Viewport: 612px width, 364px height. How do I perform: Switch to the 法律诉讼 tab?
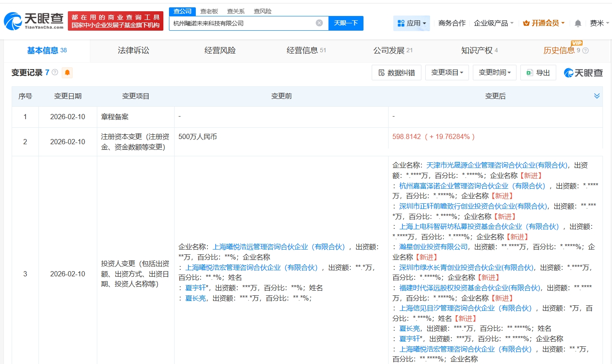133,50
